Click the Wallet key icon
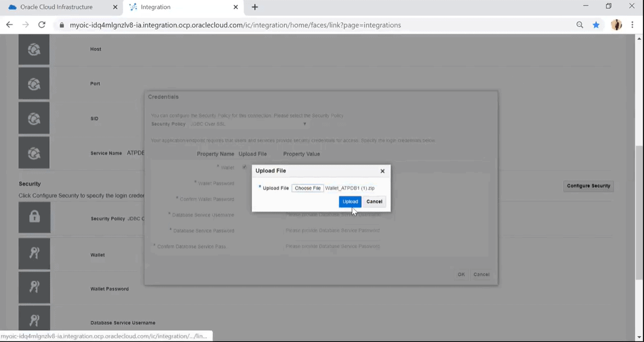Viewport: 644px width, 342px height. click(34, 254)
